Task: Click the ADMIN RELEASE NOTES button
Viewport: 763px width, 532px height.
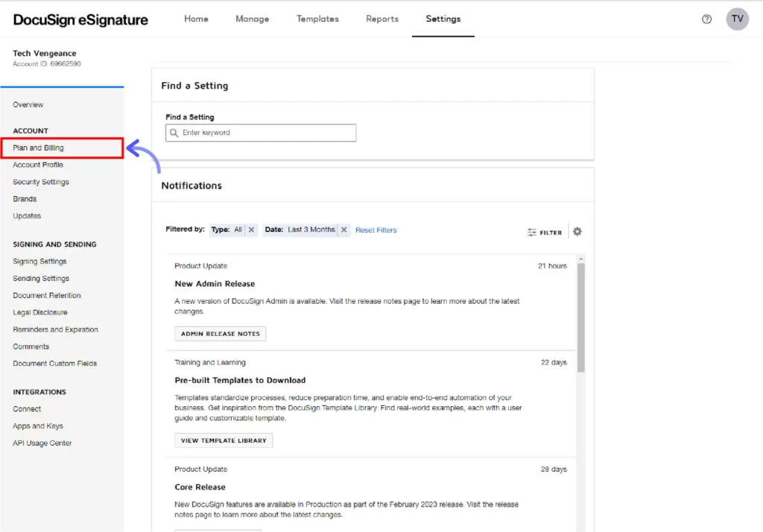Action: click(x=221, y=334)
